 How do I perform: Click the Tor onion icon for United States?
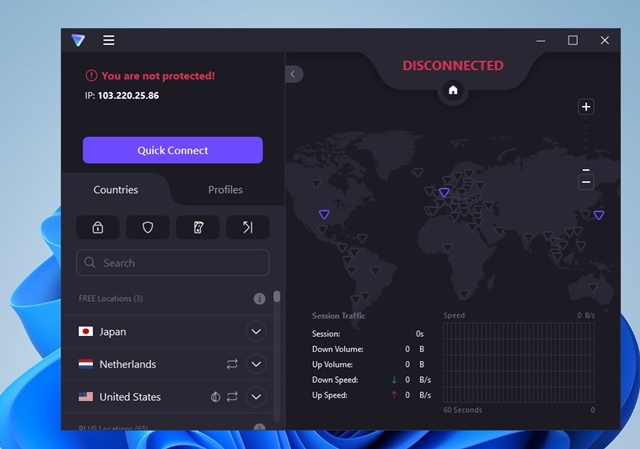coord(216,397)
